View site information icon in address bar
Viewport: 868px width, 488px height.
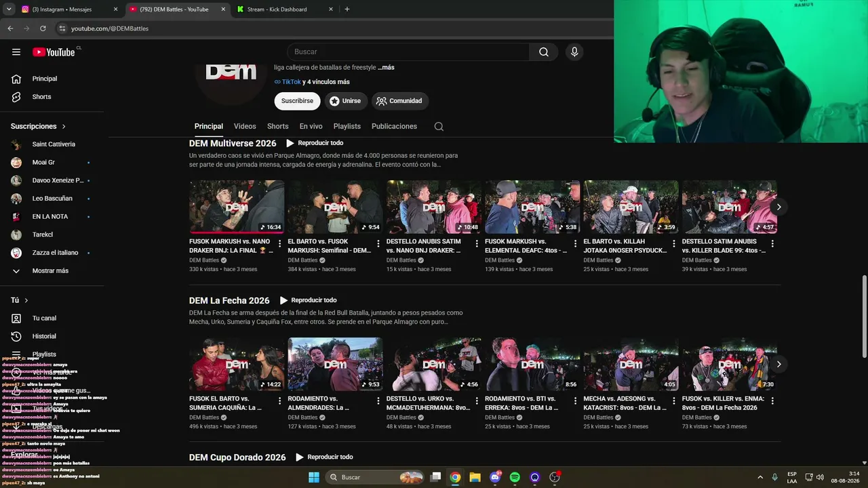point(62,28)
